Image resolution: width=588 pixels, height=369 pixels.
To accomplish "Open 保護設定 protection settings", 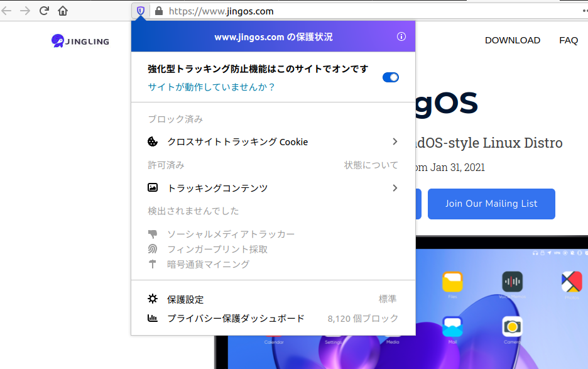I will 273,299.
